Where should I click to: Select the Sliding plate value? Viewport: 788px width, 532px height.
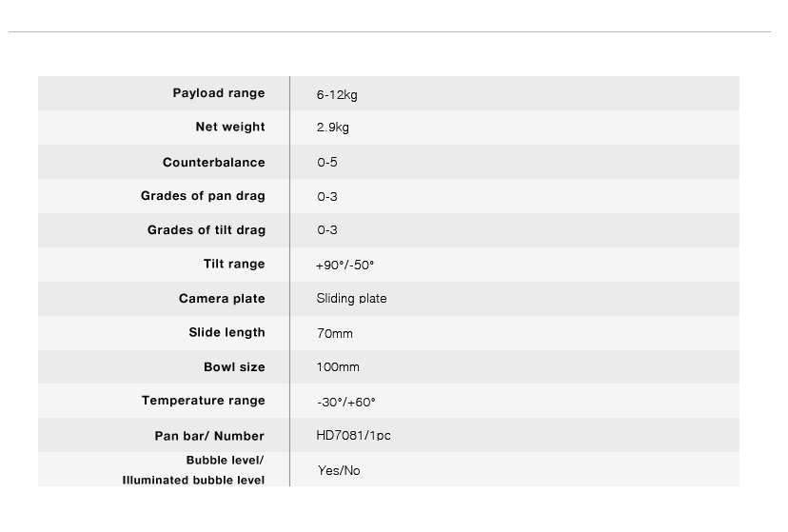[351, 299]
